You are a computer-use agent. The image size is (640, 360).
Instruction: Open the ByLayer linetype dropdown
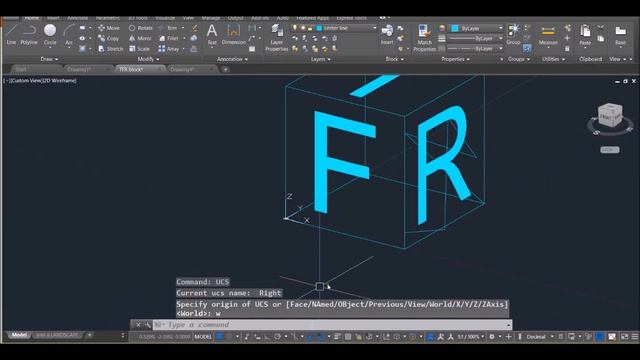click(476, 49)
